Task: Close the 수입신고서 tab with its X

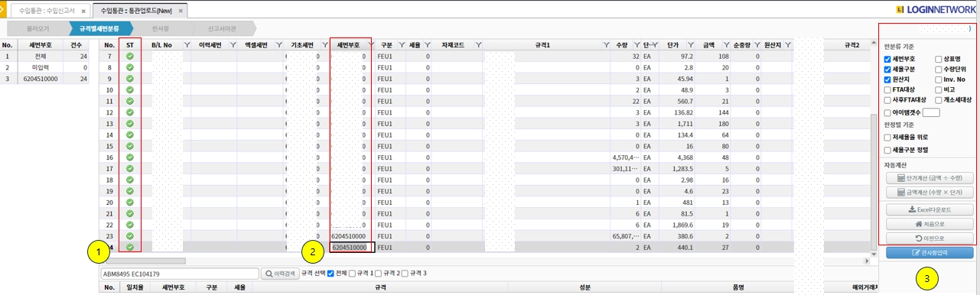Action: (x=83, y=11)
